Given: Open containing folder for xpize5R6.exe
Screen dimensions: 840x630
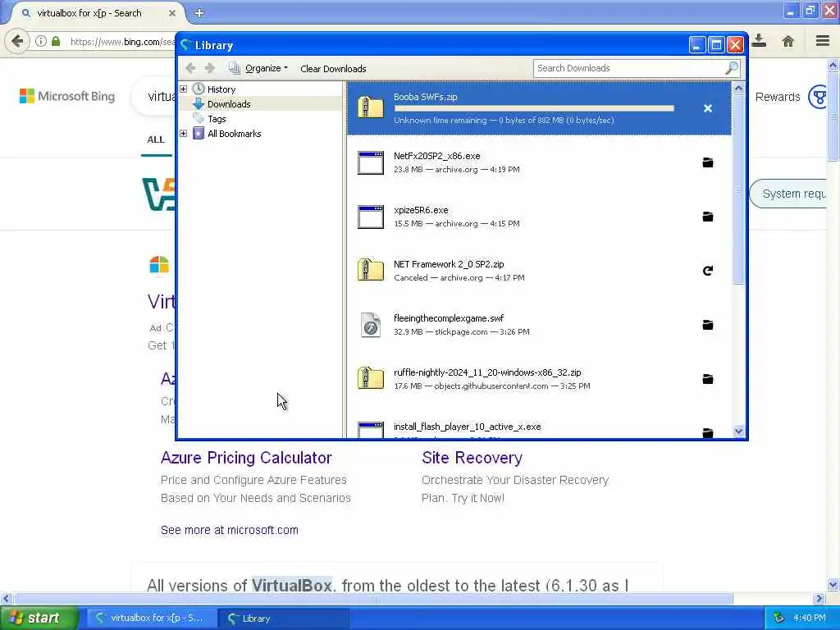Looking at the screenshot, I should 708,217.
